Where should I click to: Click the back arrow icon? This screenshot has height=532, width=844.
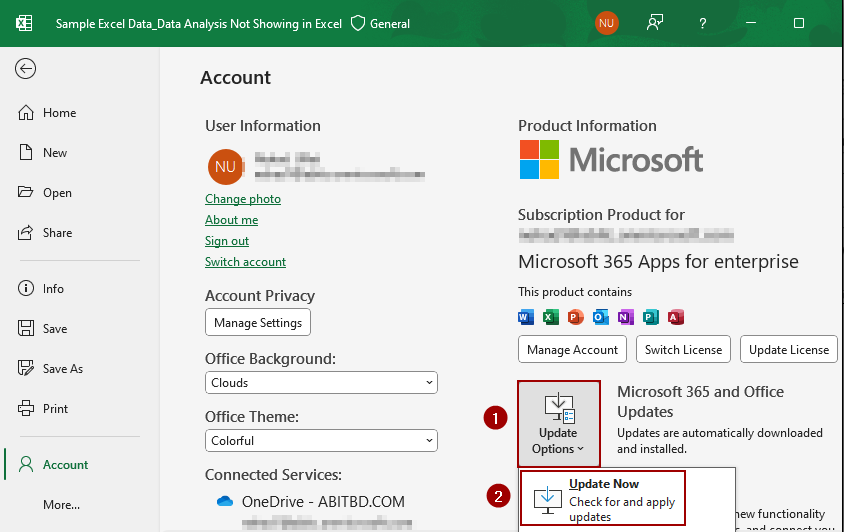click(26, 68)
